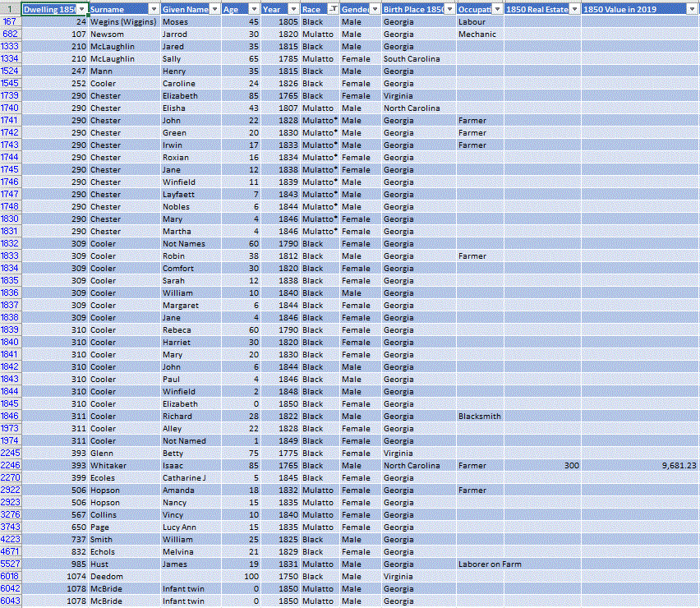The height and width of the screenshot is (608, 700).
Task: Open the Gender column filter dropdown
Action: (375, 9)
